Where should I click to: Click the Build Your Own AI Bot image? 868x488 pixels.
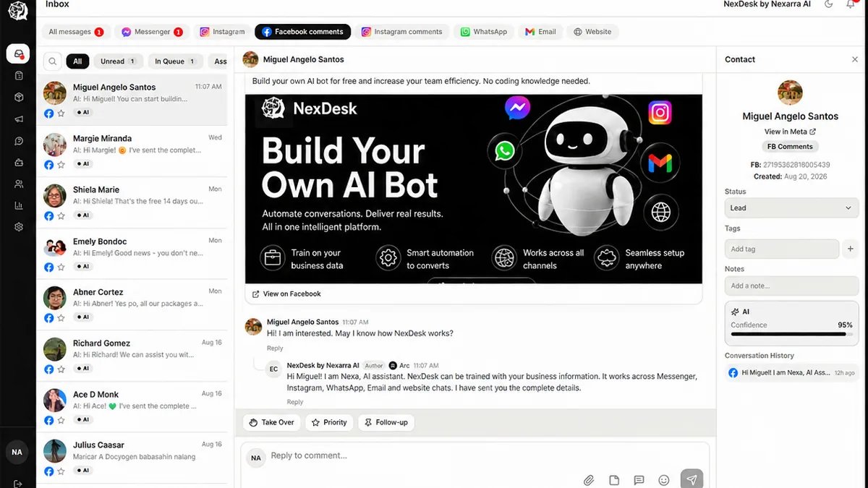474,189
